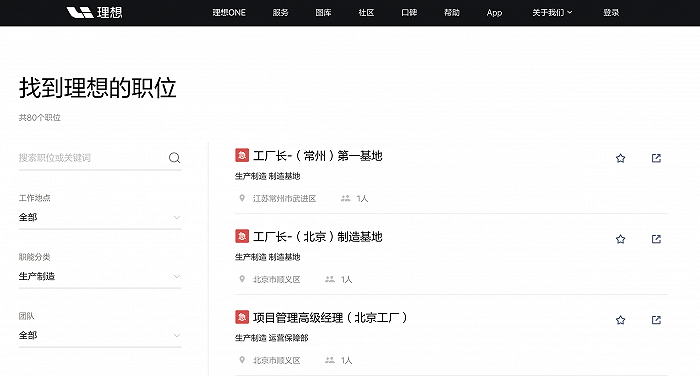Open App in the navigation bar
This screenshot has height=376, width=700.
494,13
